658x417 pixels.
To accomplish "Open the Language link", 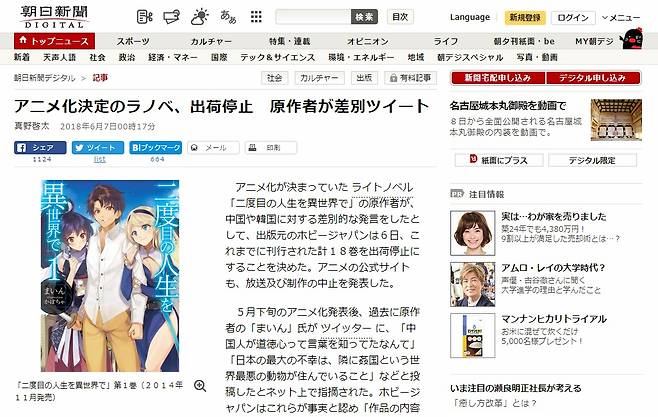I will 470,17.
